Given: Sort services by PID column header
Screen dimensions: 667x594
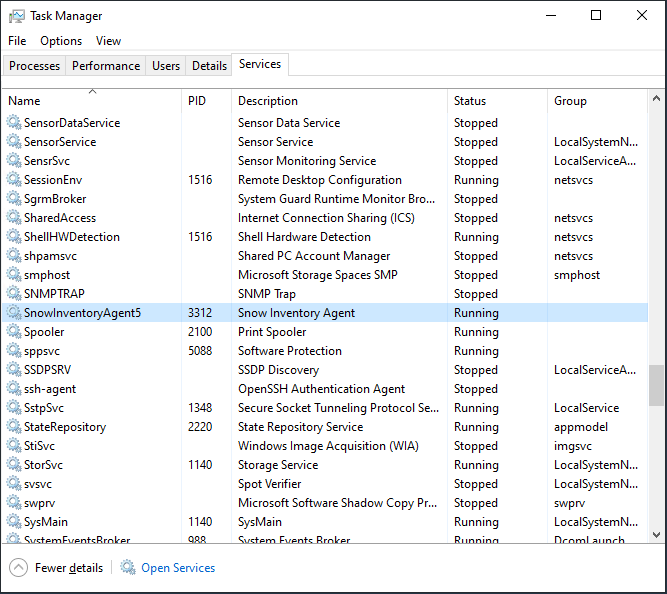Looking at the screenshot, I should pyautogui.click(x=207, y=101).
